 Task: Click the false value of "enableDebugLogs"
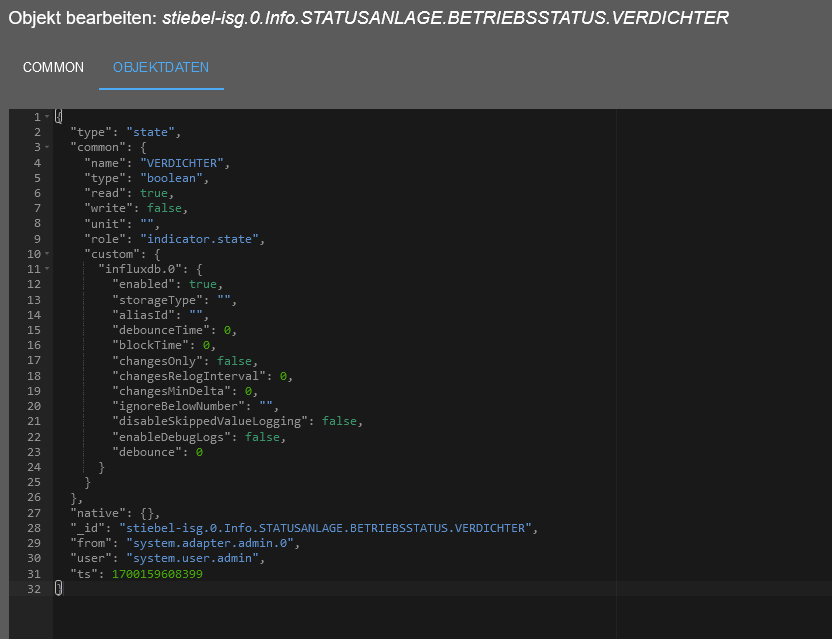264,437
